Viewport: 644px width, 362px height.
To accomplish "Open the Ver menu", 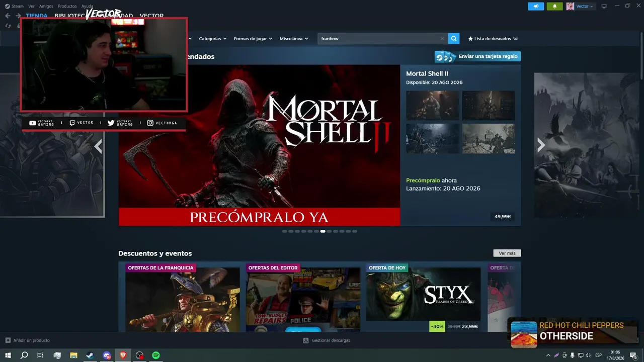I will 32,6.
